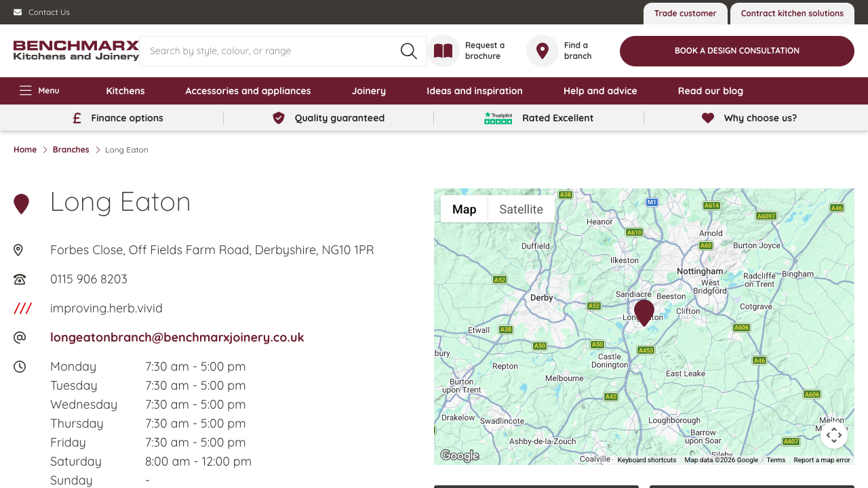Image resolution: width=868 pixels, height=488 pixels.
Task: Click inside the search input field
Action: click(x=271, y=51)
